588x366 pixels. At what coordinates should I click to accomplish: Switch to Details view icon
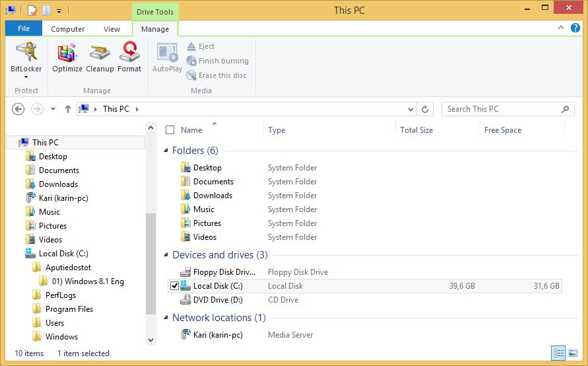coord(558,353)
